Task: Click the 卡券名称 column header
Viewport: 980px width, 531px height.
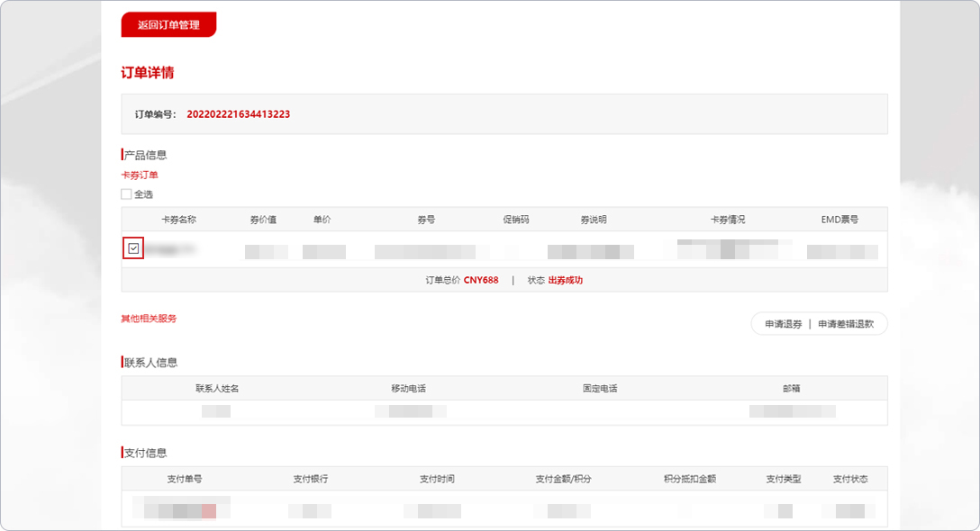Action: pyautogui.click(x=178, y=220)
